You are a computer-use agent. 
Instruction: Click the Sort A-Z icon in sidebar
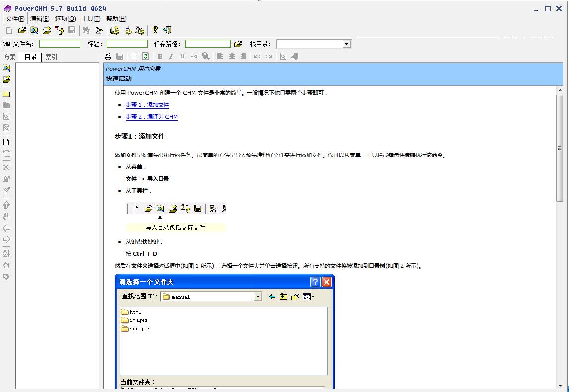coord(6,254)
